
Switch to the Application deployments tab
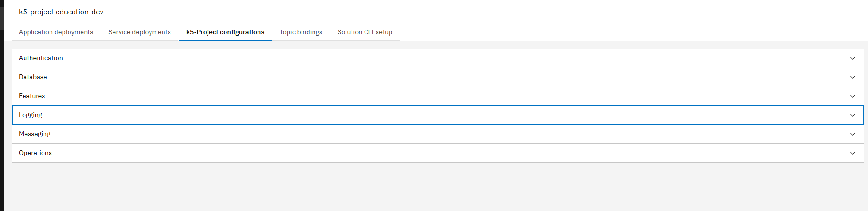tap(56, 32)
